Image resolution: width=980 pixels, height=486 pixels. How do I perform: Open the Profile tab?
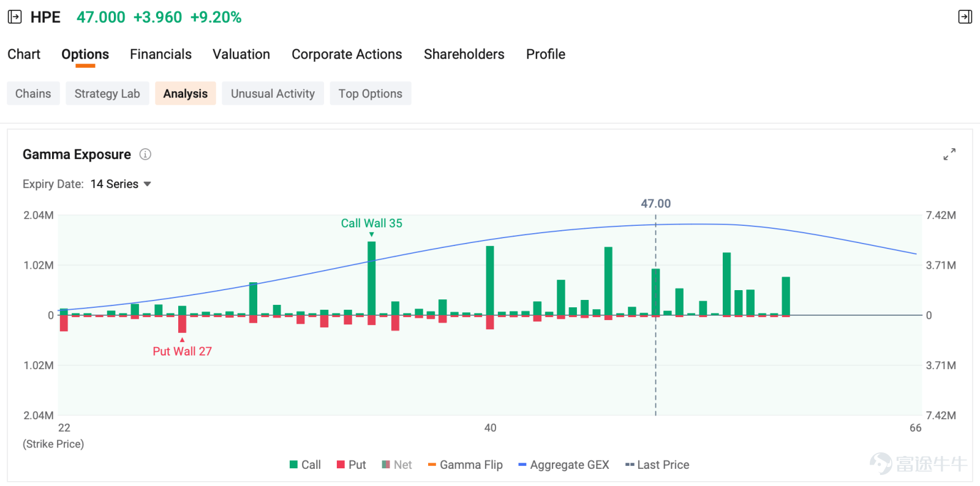pos(546,54)
